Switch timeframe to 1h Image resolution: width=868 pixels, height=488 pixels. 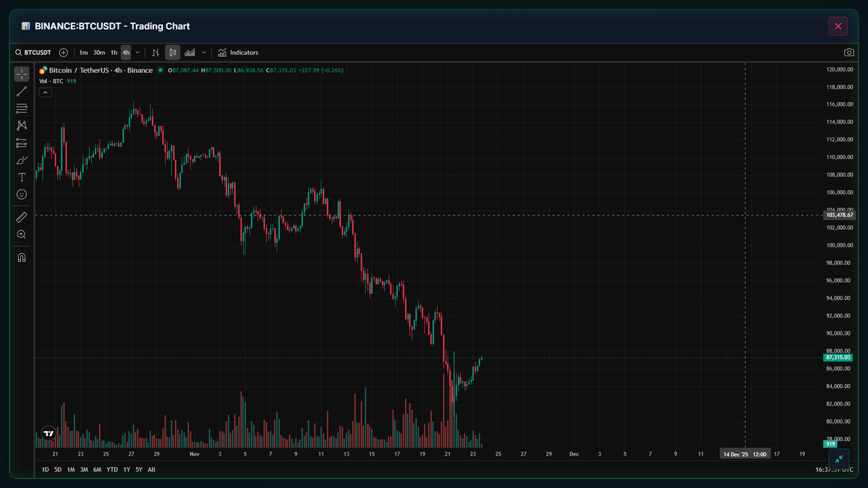pyautogui.click(x=113, y=52)
